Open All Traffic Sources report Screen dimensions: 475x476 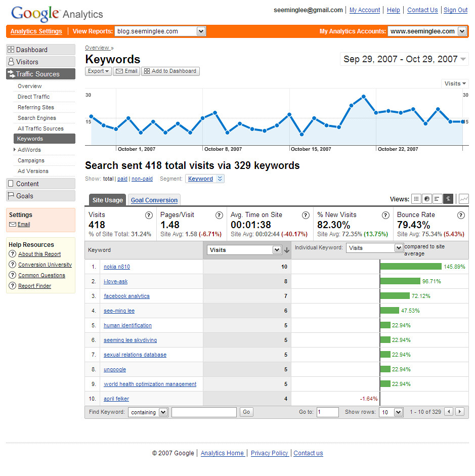click(x=40, y=128)
